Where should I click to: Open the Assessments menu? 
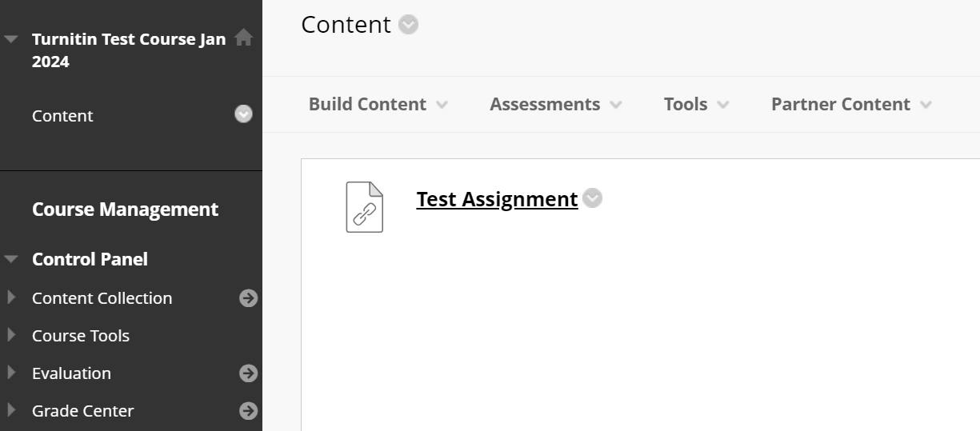click(x=555, y=104)
